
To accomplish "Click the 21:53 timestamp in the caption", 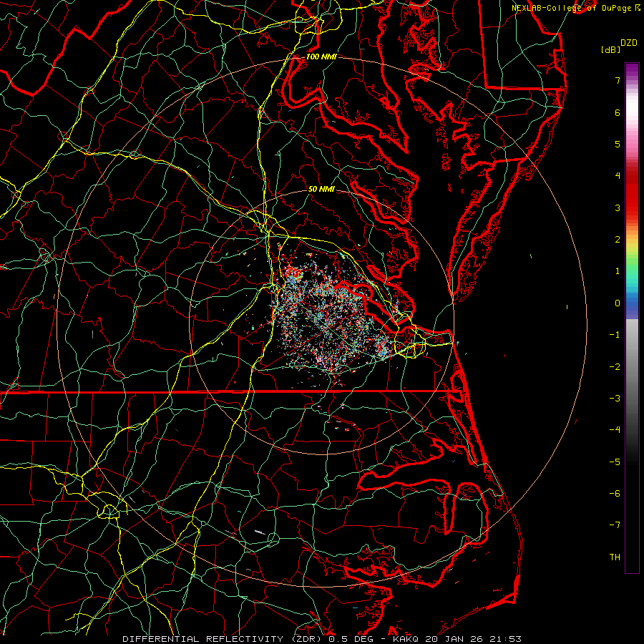I will (x=506, y=639).
